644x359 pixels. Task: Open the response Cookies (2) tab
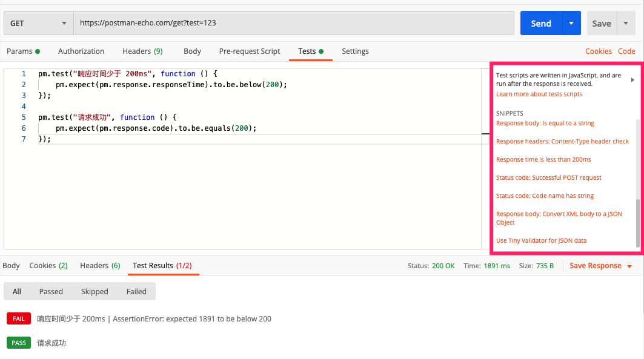click(48, 265)
